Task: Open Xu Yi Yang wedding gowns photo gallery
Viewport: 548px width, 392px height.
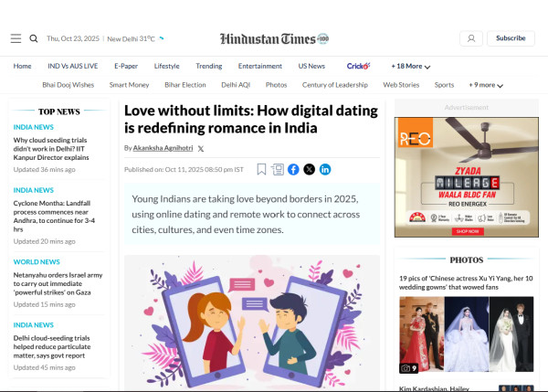Action: (466, 284)
